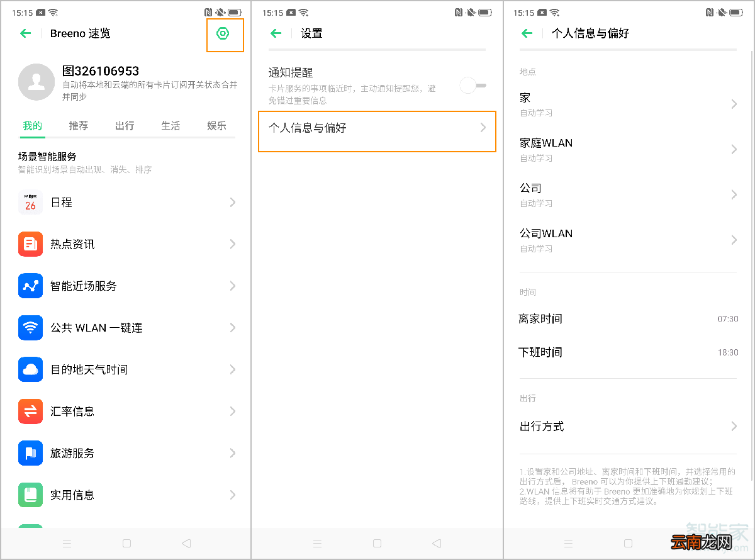The image size is (755, 560).
Task: Open the 个人信息与偏好 setting
Action: pos(377,131)
